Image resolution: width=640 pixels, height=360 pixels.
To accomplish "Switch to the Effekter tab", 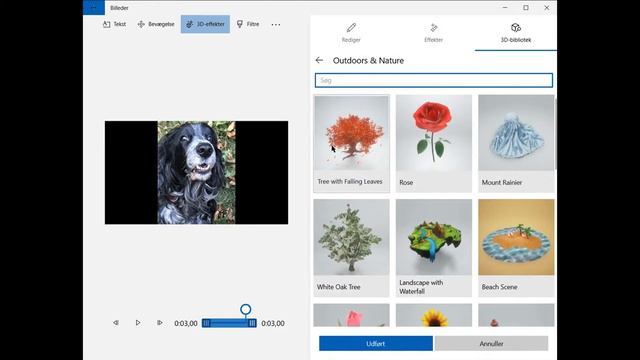I will pos(433,33).
